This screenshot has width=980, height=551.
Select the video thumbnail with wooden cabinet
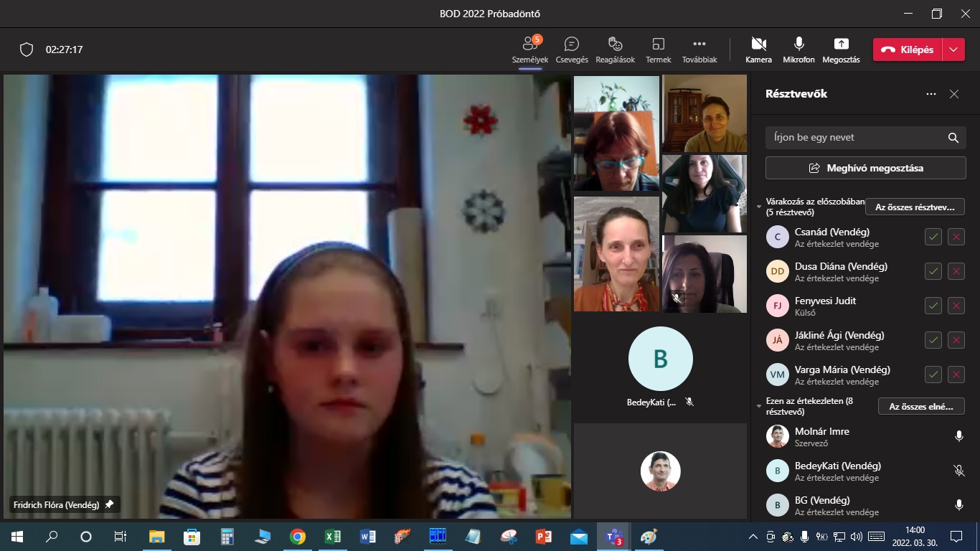[705, 113]
